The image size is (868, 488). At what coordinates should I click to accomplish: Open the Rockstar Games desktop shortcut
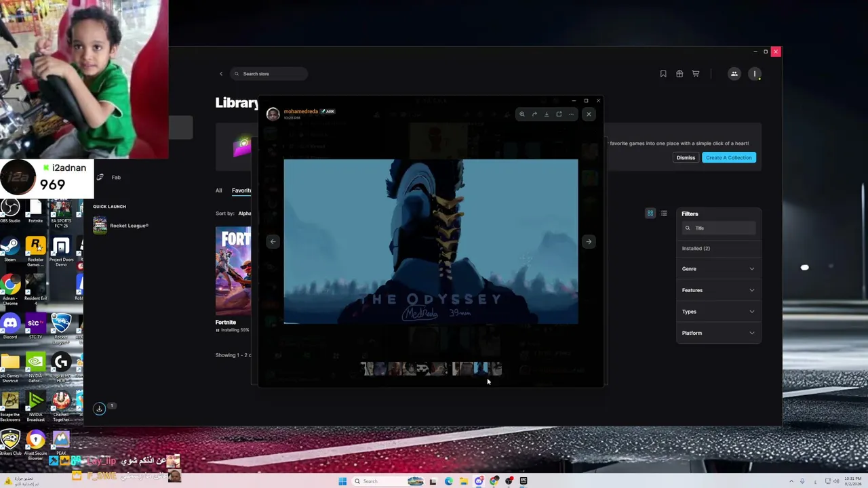point(35,251)
